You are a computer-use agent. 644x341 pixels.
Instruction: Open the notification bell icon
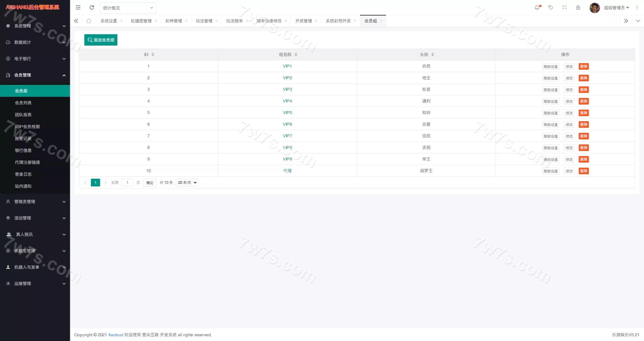point(537,8)
